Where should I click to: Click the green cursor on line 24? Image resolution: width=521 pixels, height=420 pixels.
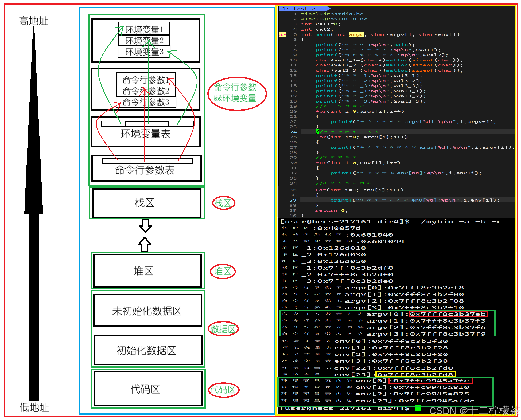tap(317, 132)
